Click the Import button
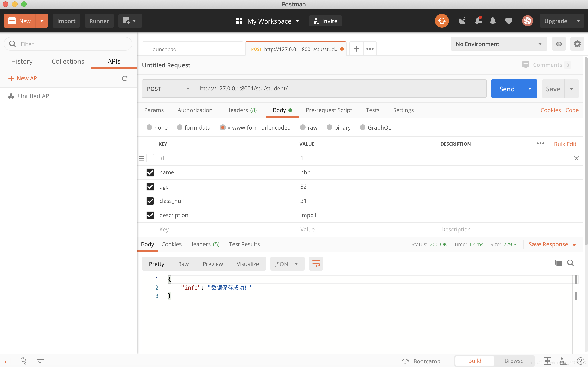Image resolution: width=588 pixels, height=367 pixels. 66,21
